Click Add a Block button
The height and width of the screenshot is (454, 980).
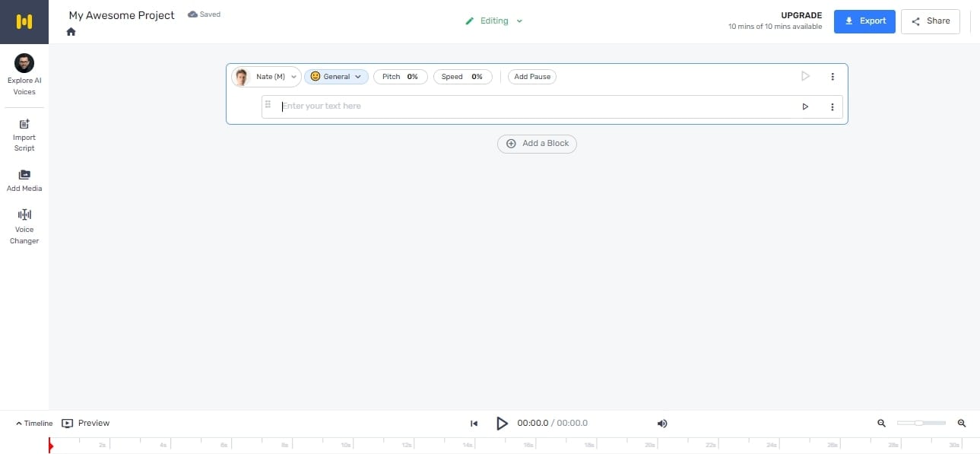537,143
